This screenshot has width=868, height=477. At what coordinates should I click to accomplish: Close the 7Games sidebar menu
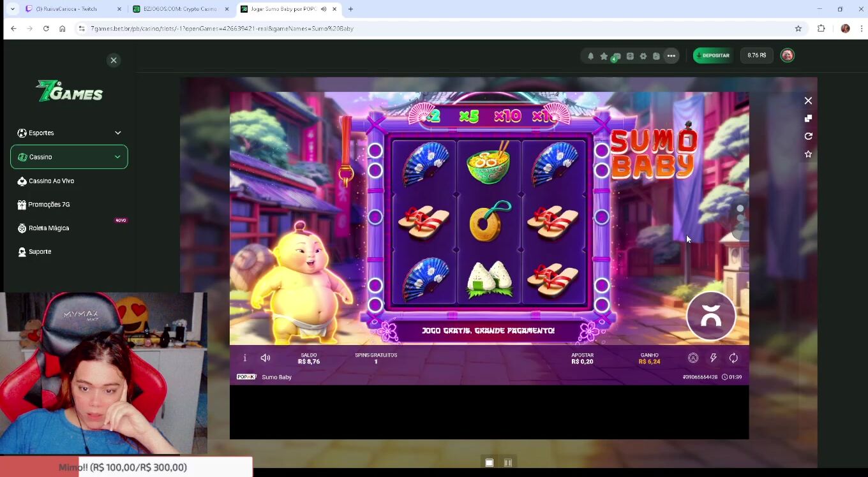click(x=114, y=60)
